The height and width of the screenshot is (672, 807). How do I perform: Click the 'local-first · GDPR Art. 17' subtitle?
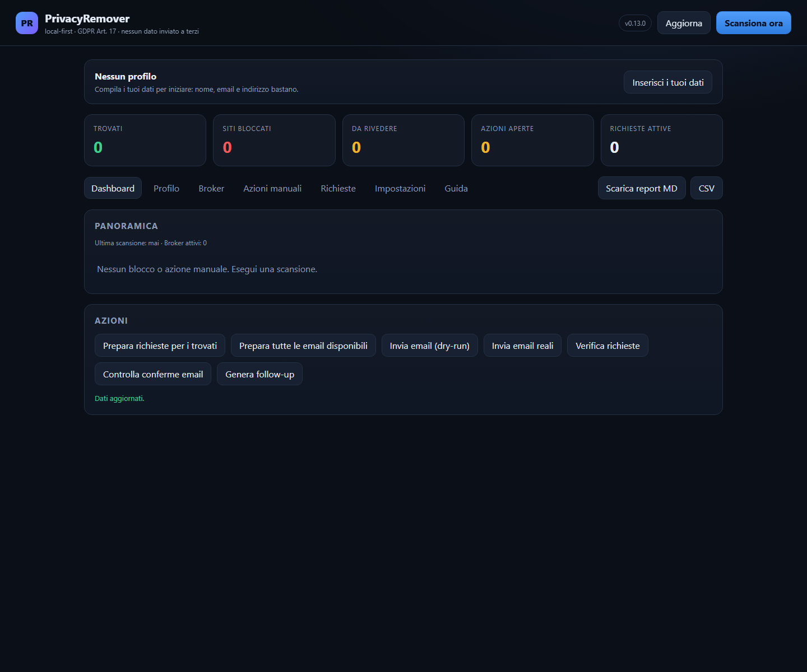pyautogui.click(x=122, y=31)
